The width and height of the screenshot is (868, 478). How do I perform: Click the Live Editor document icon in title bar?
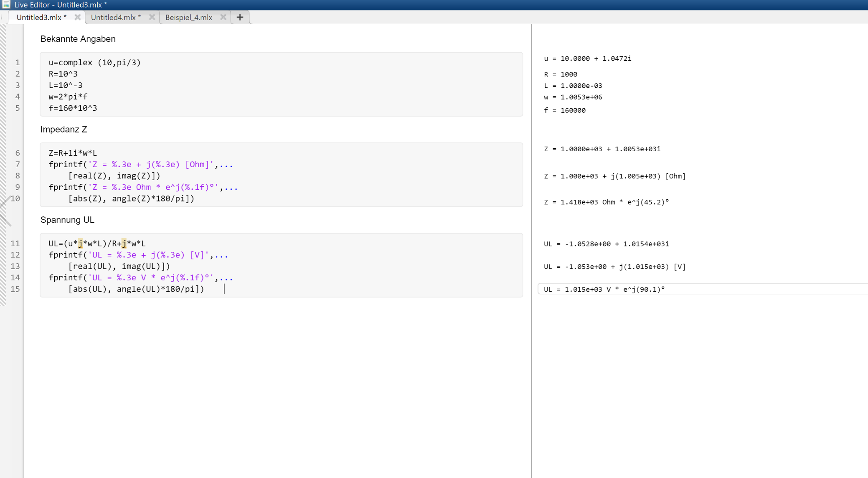tap(6, 5)
